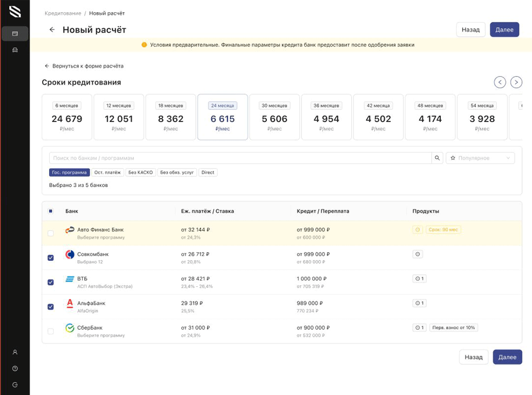
Task: Click the top Далее button
Action: click(x=504, y=29)
